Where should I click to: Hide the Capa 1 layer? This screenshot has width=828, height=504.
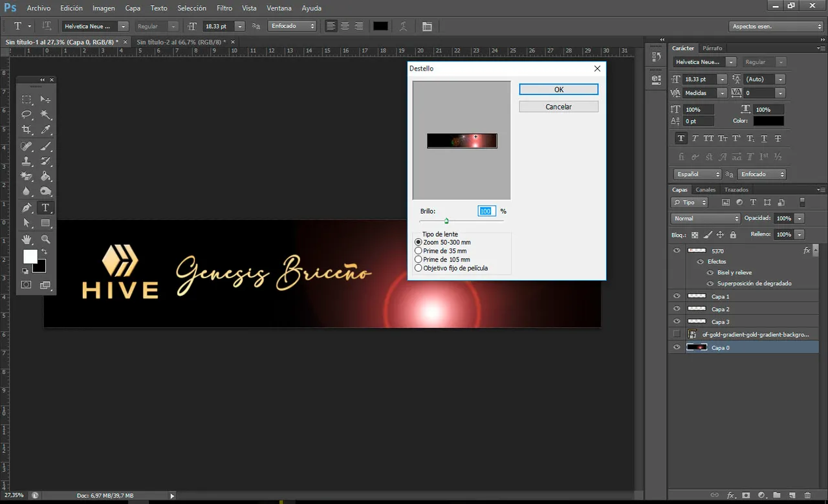[677, 296]
